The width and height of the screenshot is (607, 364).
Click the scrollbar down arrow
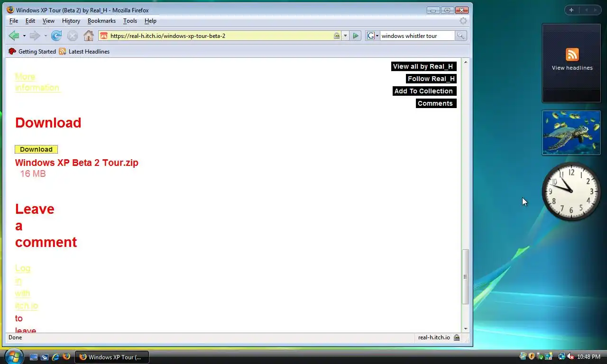pos(465,329)
